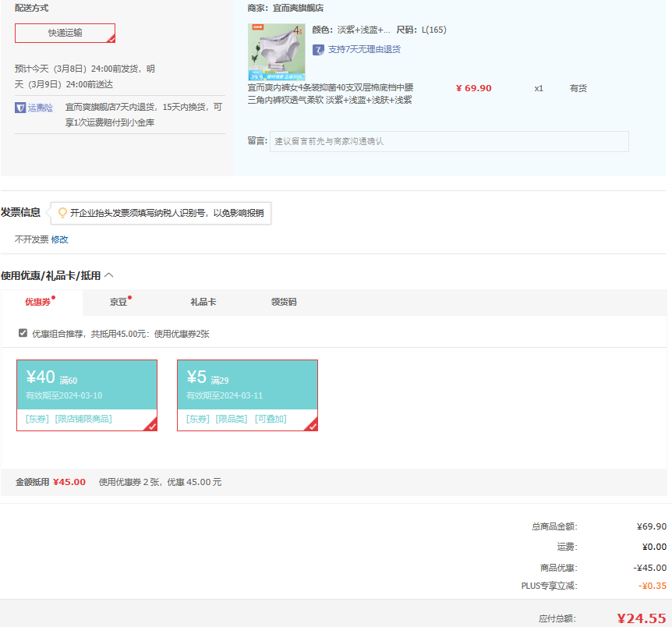Click [限店铺限商品] tag on ¥40 coupon
The height and width of the screenshot is (627, 672).
coord(83,419)
